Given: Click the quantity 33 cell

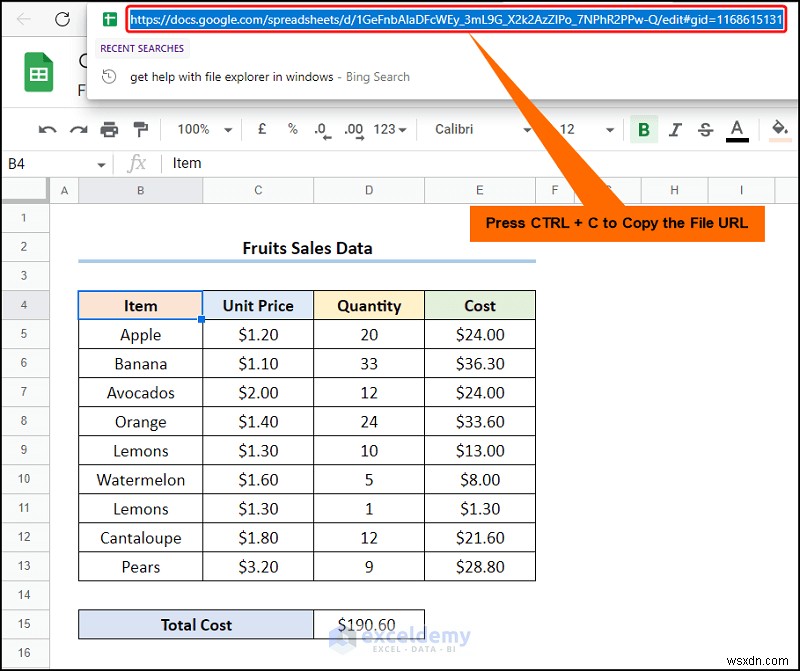Looking at the screenshot, I should [369, 364].
